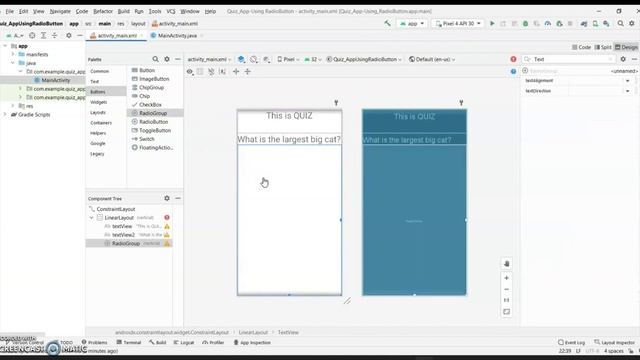This screenshot has width=640, height=360.
Task: Switch to Code view mode
Action: tap(582, 47)
